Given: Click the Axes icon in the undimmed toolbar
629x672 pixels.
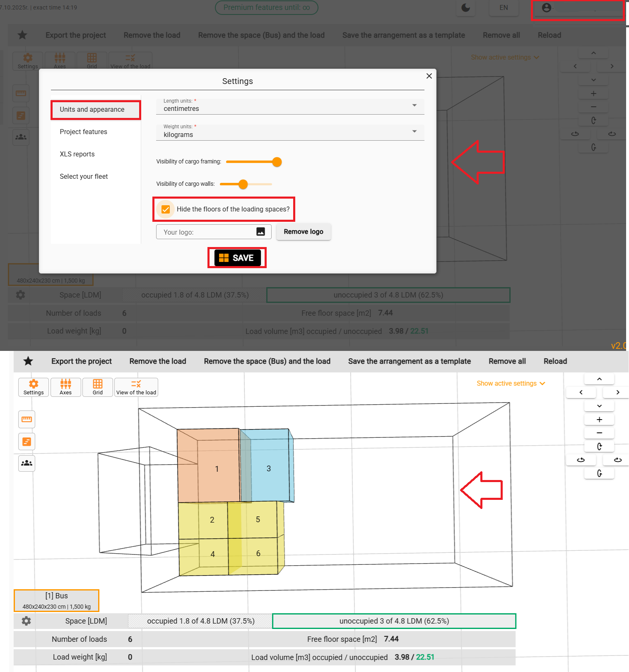Looking at the screenshot, I should click(x=65, y=387).
